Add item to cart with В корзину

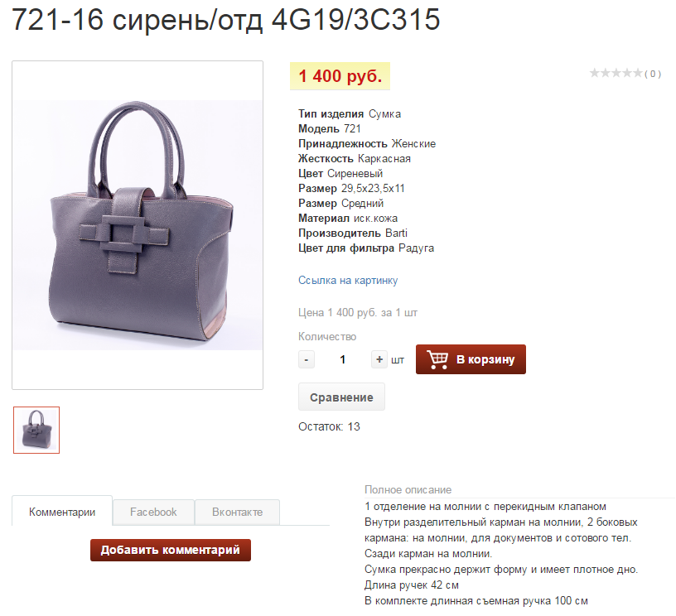click(471, 359)
